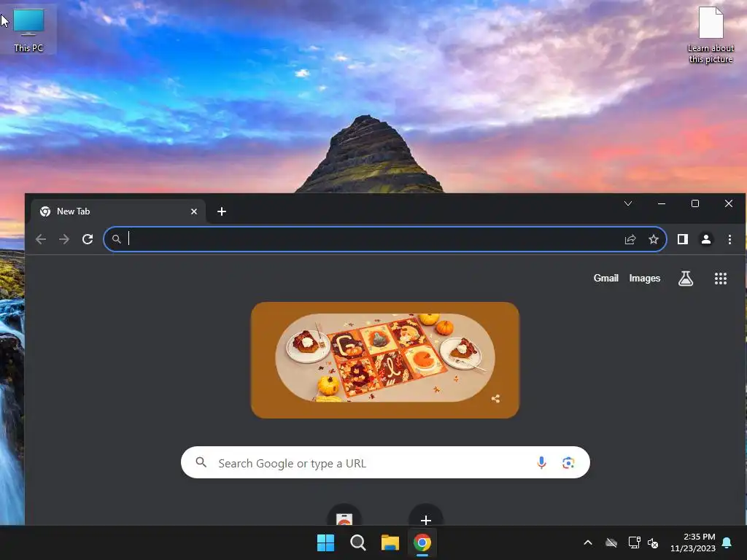This screenshot has width=747, height=560.
Task: Click the Chrome forward arrow button
Action: 64,239
